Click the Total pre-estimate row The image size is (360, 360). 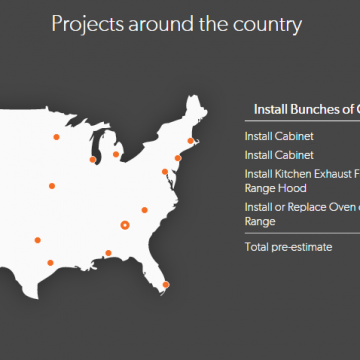[x=289, y=247]
